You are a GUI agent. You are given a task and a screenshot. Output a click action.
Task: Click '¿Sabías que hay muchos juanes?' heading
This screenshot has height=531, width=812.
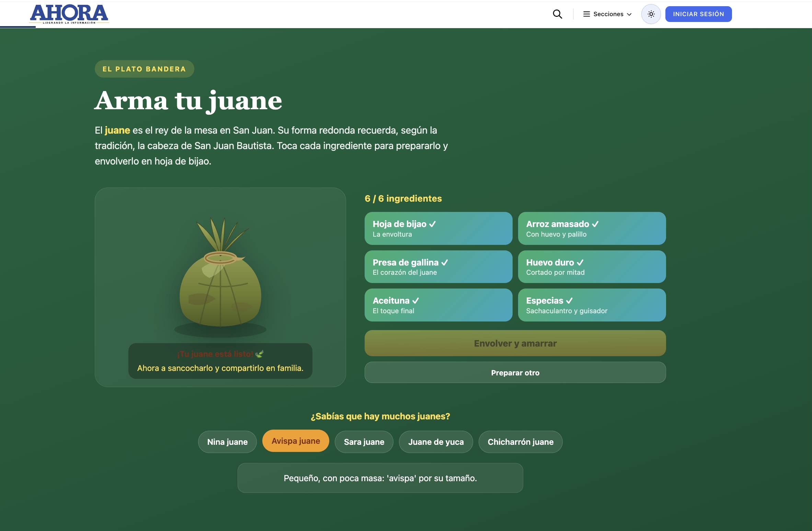380,416
